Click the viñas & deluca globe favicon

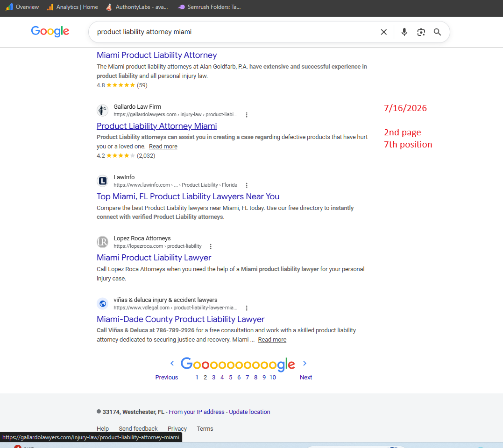pos(103,303)
